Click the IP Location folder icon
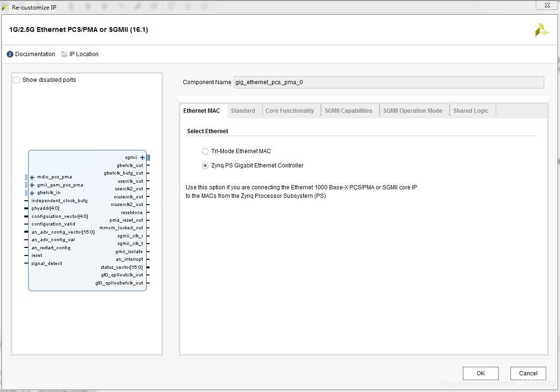This screenshot has height=392, width=560. point(64,54)
